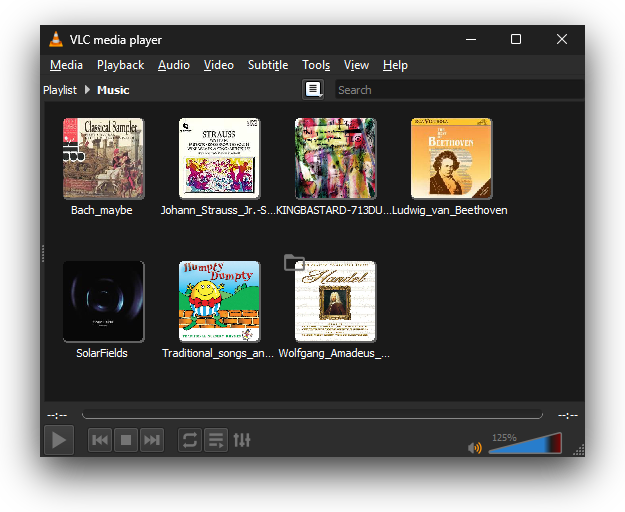Minimize the VLC window
625x512 pixels.
pyautogui.click(x=471, y=39)
